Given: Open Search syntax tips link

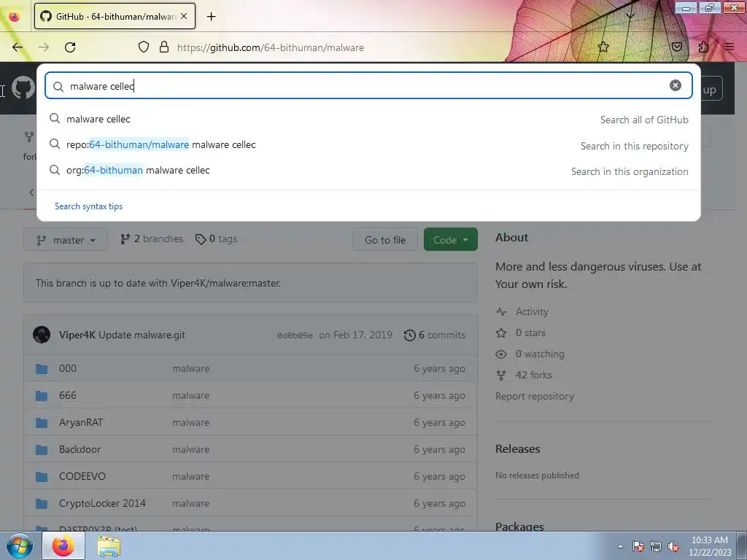Looking at the screenshot, I should click(88, 206).
